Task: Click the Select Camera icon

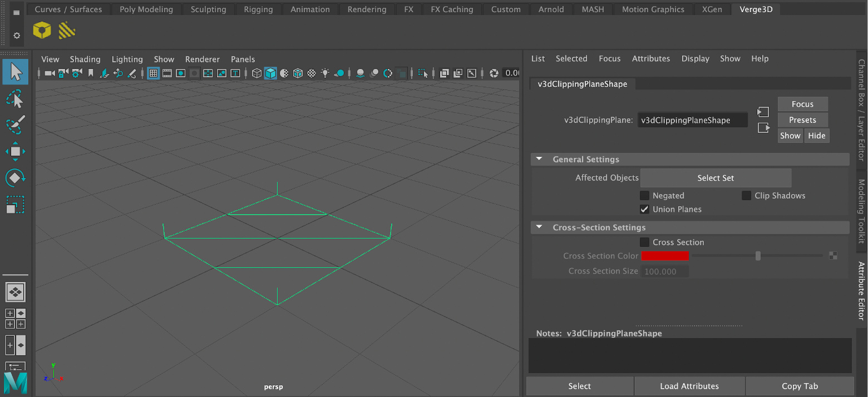Action: pos(50,73)
